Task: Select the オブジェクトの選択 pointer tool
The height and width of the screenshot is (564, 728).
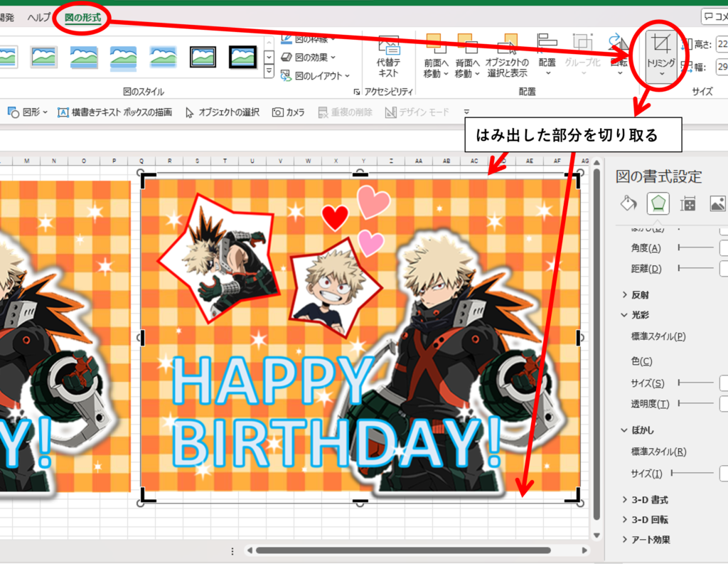Action: click(x=222, y=112)
